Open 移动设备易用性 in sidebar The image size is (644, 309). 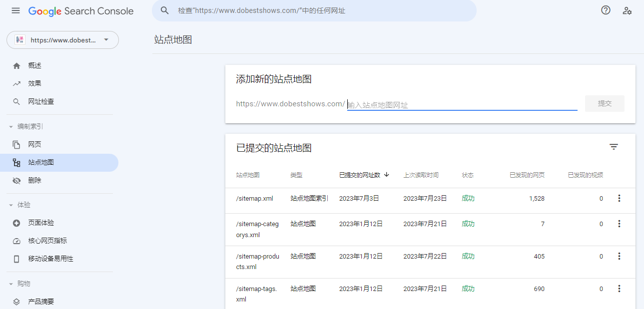pos(59,259)
